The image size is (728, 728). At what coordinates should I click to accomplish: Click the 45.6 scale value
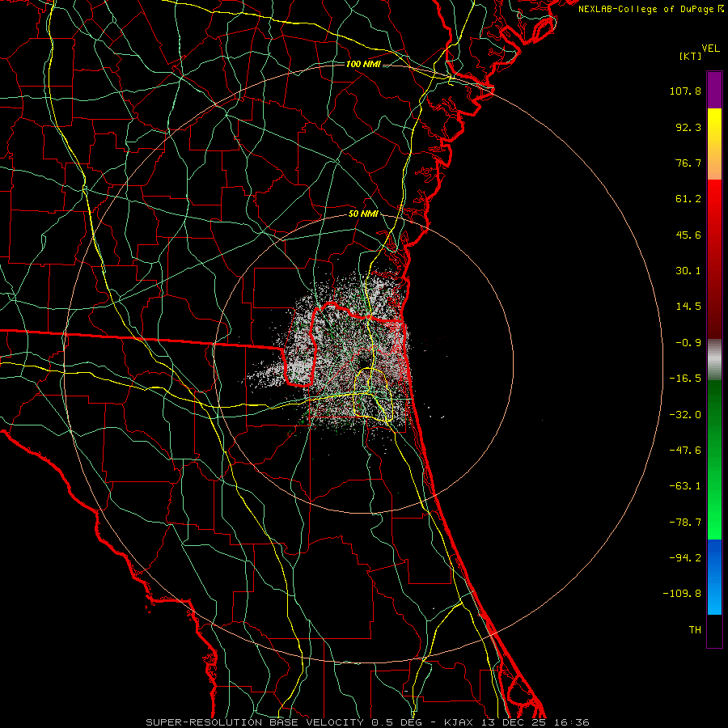pos(688,235)
